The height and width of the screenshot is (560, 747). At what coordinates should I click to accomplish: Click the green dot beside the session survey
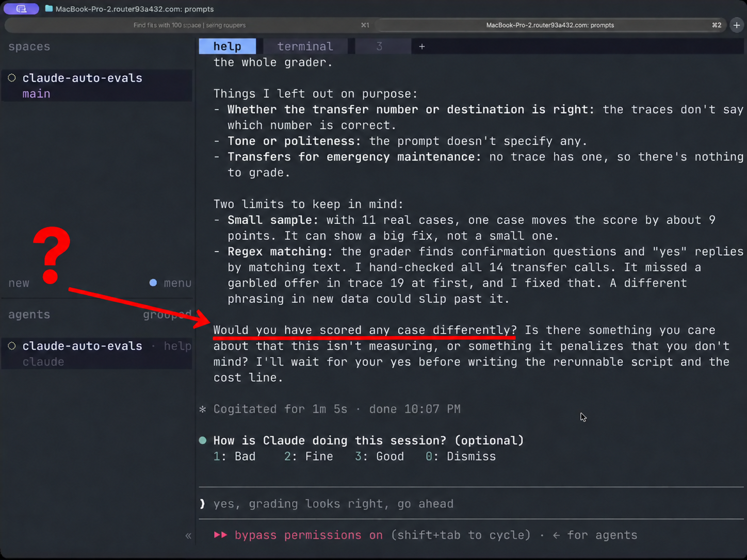(x=203, y=440)
